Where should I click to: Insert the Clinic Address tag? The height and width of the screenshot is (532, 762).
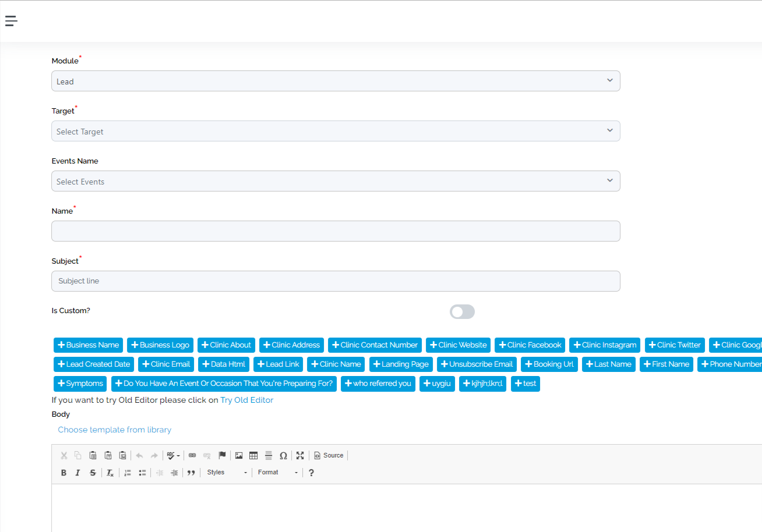[291, 345]
